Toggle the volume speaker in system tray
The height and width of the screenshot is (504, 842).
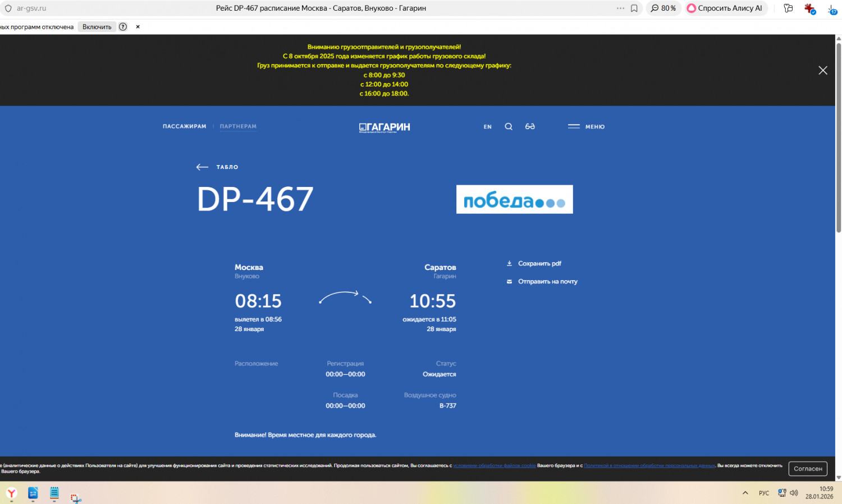(794, 493)
